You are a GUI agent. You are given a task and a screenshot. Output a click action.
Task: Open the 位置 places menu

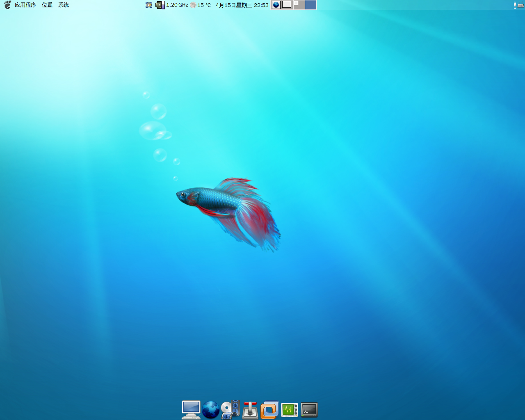pos(47,5)
